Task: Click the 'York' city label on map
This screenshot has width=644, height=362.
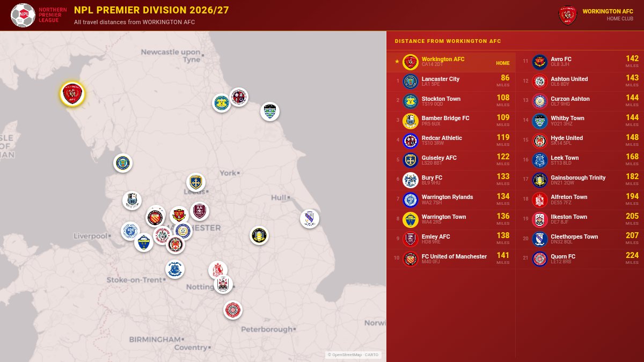Action: click(x=228, y=173)
